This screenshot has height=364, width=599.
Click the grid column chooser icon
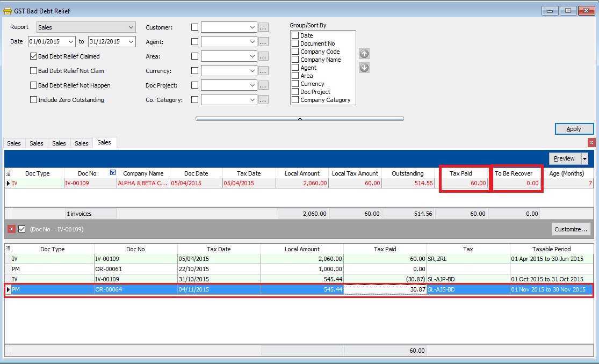(x=8, y=173)
